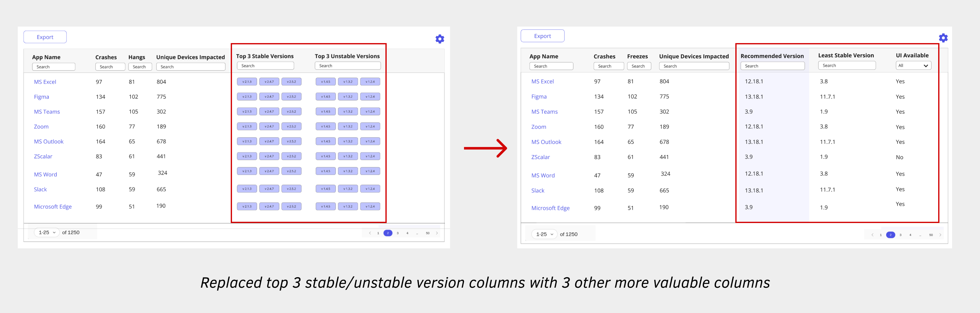
Task: Open settings gear above the Freezes table
Action: [x=943, y=38]
